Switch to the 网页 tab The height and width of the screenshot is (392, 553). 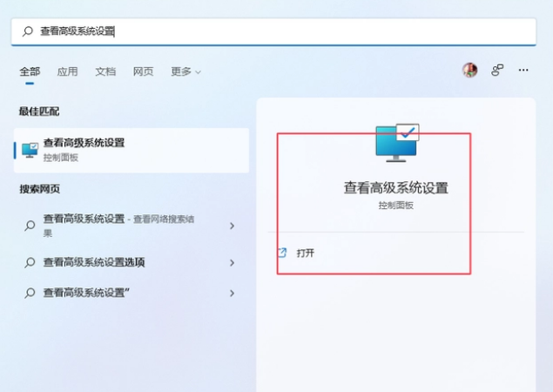click(x=143, y=71)
